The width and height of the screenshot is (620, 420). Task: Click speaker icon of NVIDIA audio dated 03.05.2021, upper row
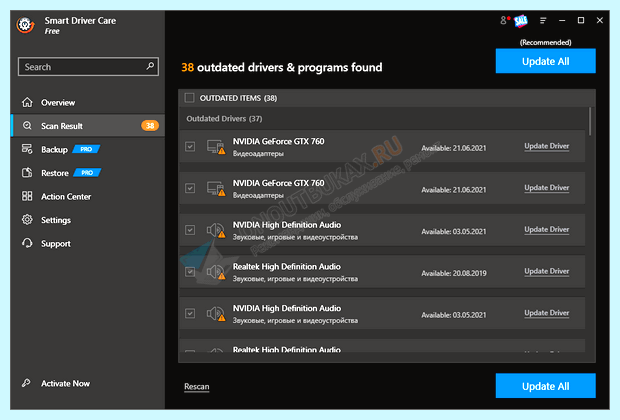(x=216, y=230)
